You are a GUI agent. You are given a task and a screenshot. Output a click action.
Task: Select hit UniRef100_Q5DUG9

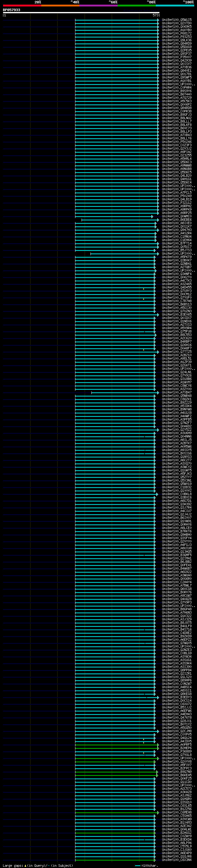tap(177, 47)
